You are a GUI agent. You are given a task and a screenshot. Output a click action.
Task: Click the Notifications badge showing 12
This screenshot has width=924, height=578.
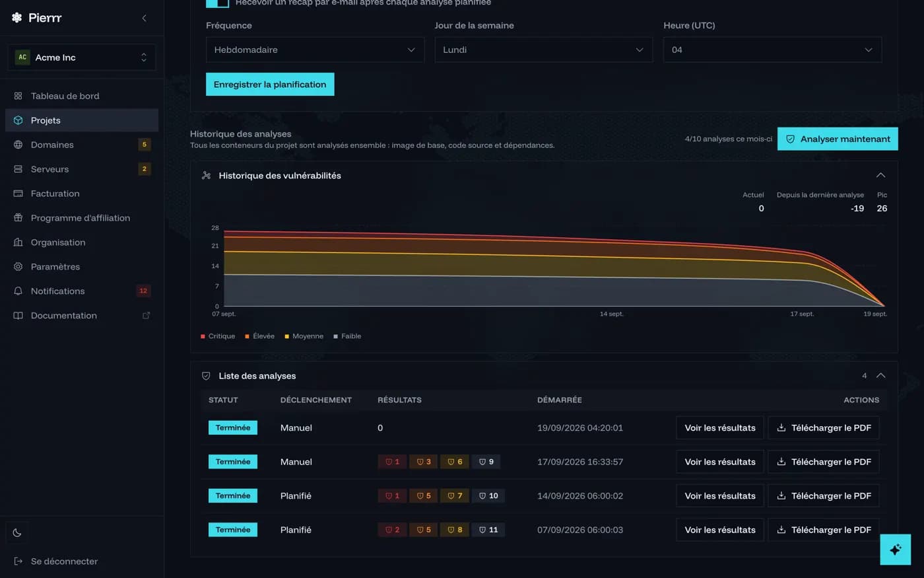143,291
